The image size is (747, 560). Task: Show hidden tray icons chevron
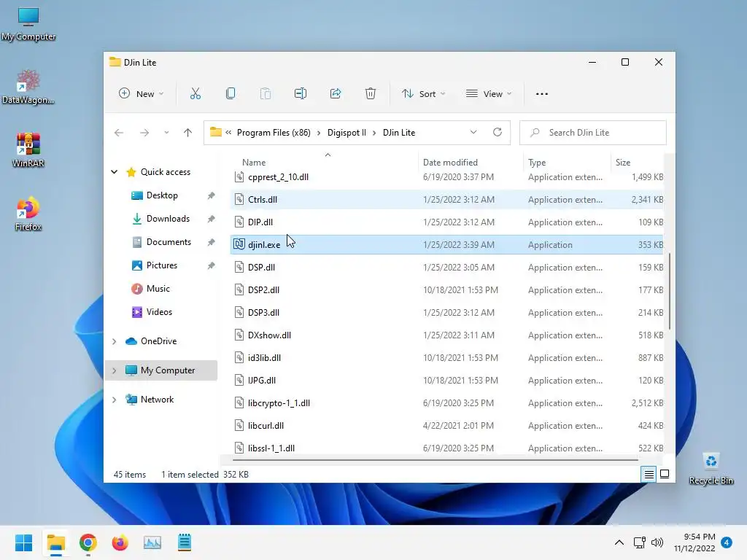tap(619, 542)
